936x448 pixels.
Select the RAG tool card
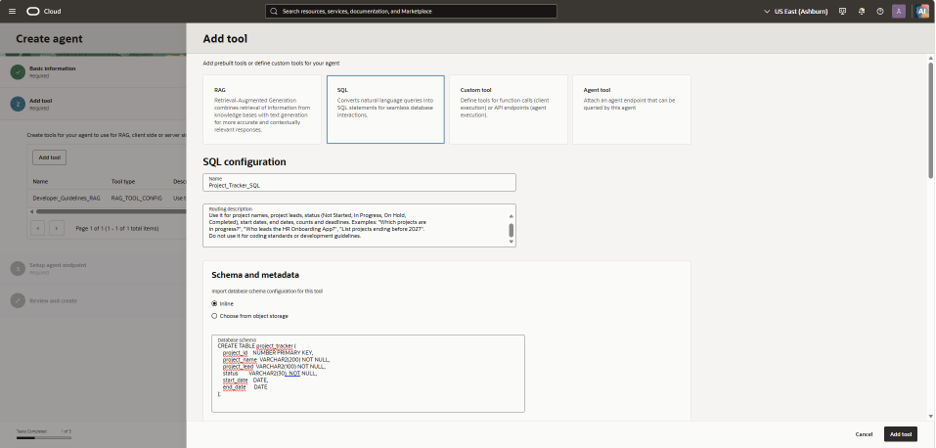(262, 109)
